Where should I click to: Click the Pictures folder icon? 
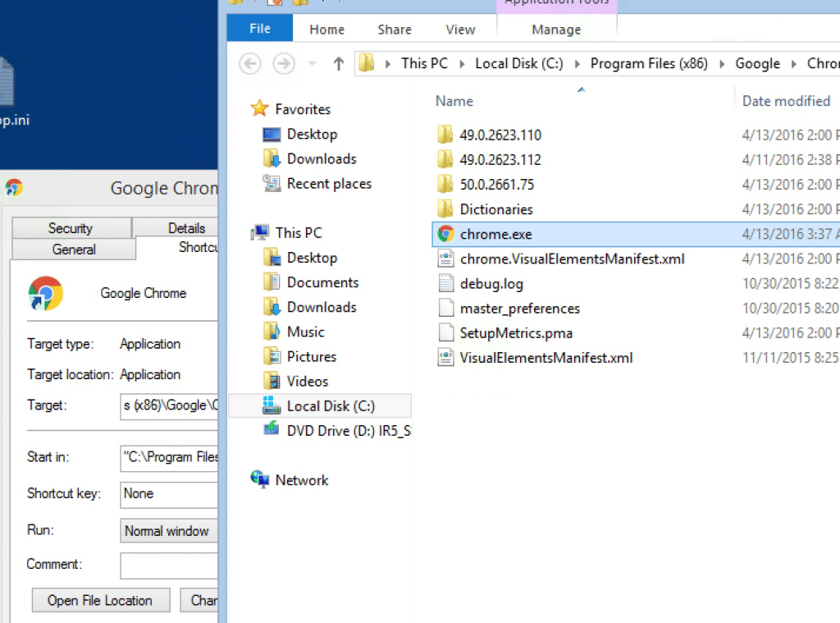272,356
